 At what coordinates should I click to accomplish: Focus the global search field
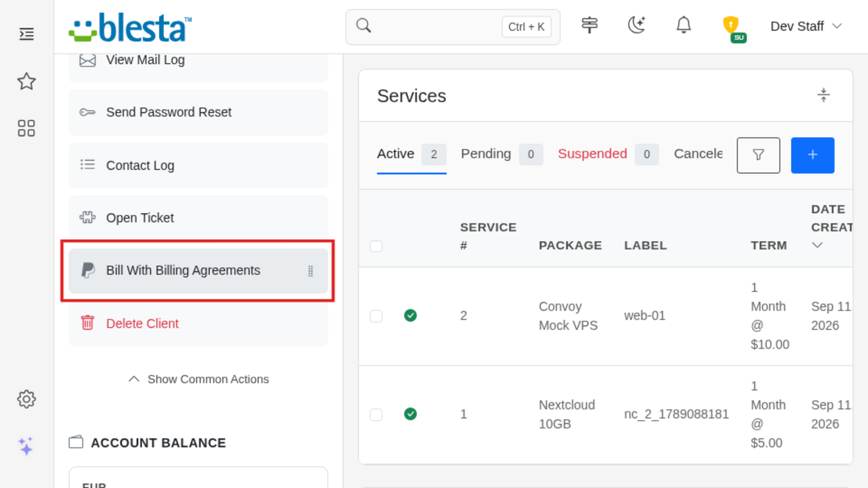(453, 27)
